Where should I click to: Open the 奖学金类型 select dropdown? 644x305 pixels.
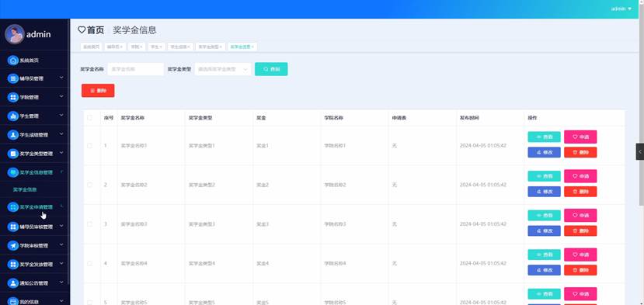[223, 69]
